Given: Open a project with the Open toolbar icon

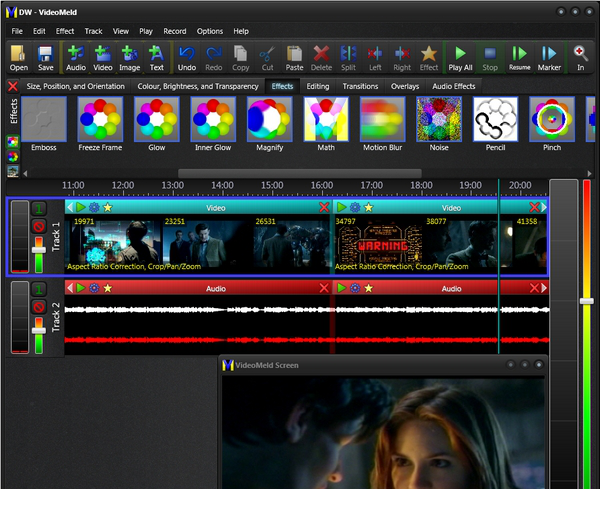Looking at the screenshot, I should (x=19, y=58).
